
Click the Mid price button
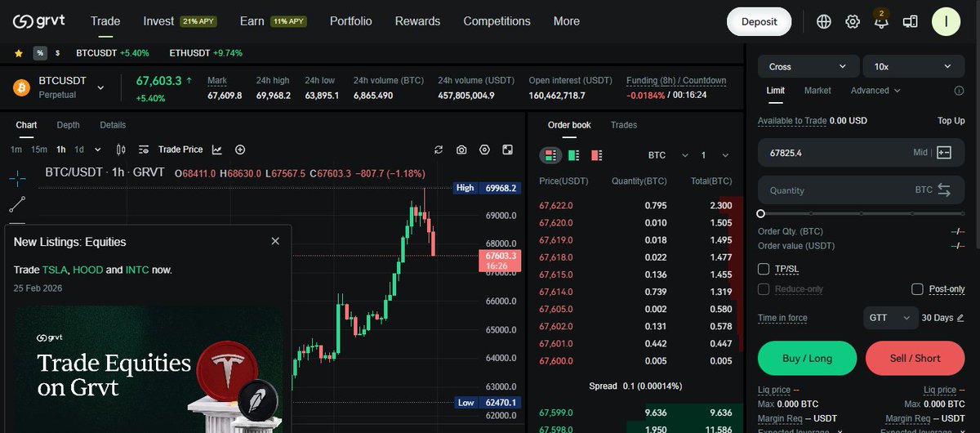click(x=920, y=153)
